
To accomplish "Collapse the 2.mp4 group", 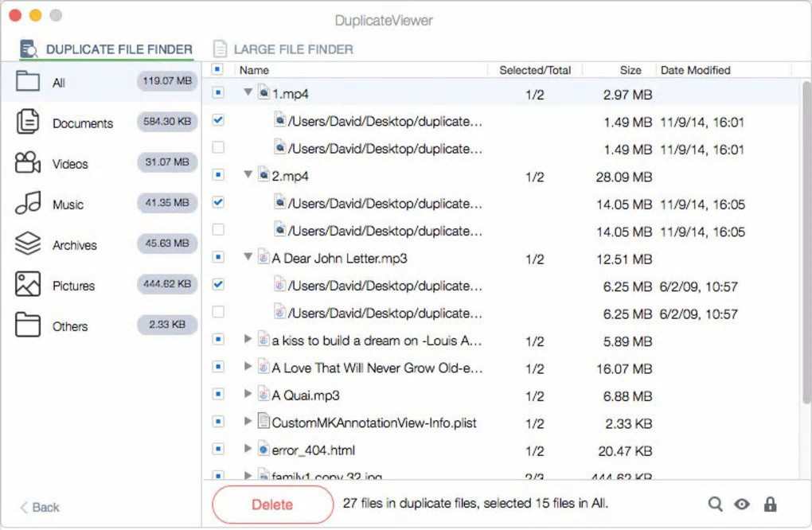I will [x=248, y=174].
